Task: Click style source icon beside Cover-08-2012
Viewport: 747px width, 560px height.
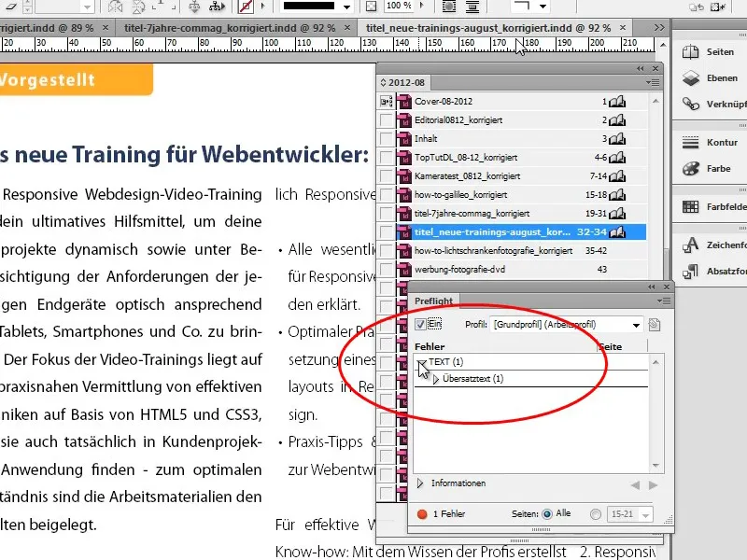Action: 386,102
